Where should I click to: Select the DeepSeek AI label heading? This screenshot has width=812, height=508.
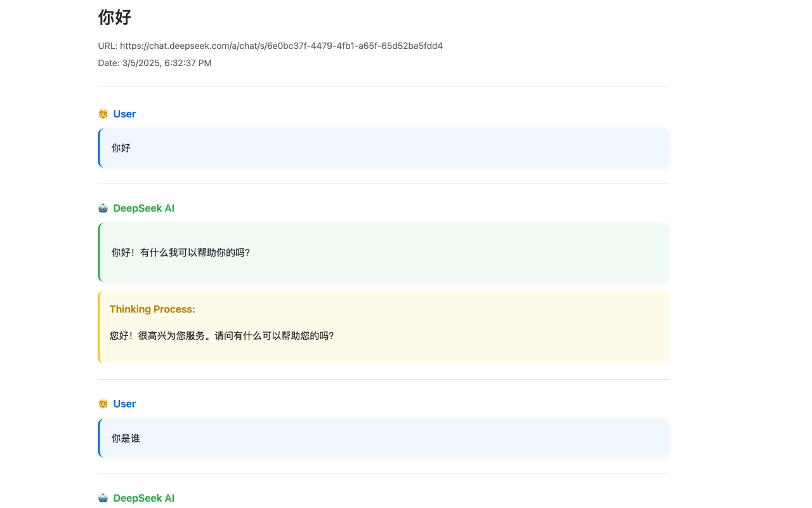pos(144,208)
